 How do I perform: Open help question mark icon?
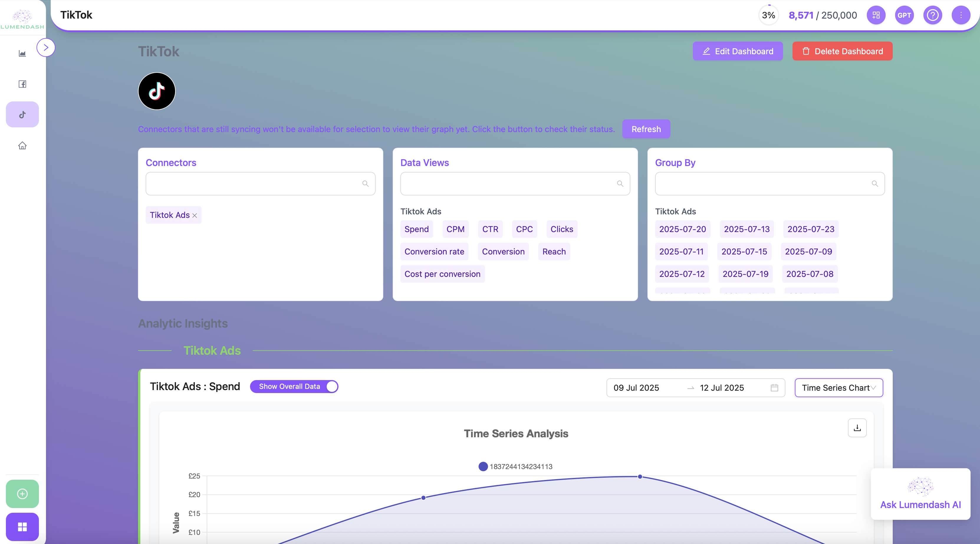(x=933, y=15)
